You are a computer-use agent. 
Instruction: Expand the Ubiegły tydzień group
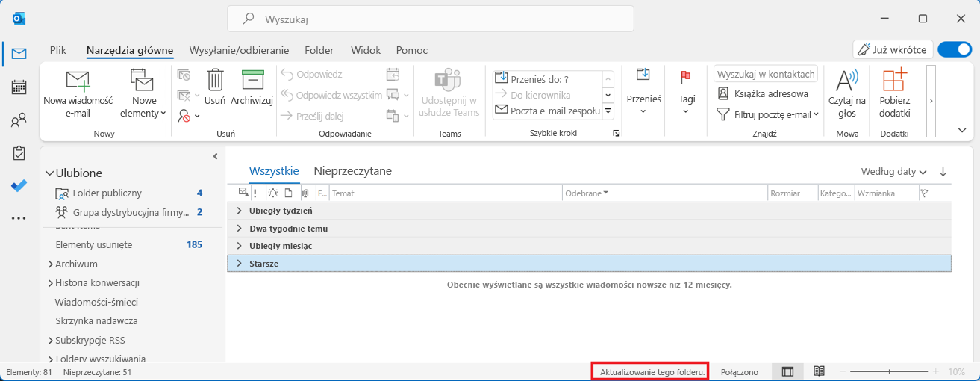[x=239, y=211]
